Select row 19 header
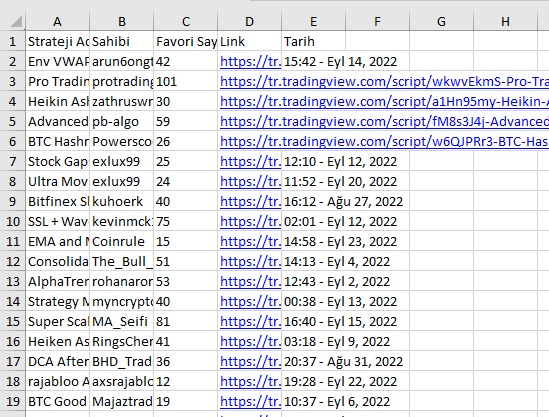This screenshot has height=417, width=549. click(x=13, y=402)
